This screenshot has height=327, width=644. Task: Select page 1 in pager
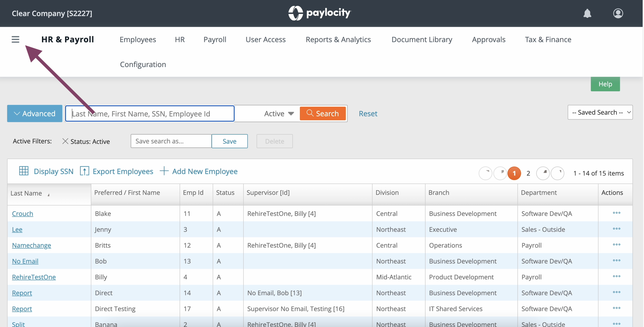point(514,173)
